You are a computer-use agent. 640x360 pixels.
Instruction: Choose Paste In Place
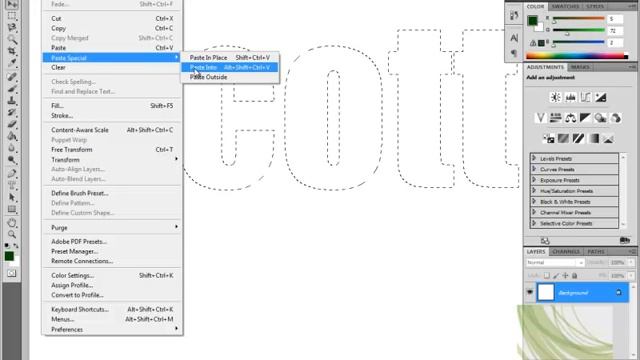click(x=230, y=58)
